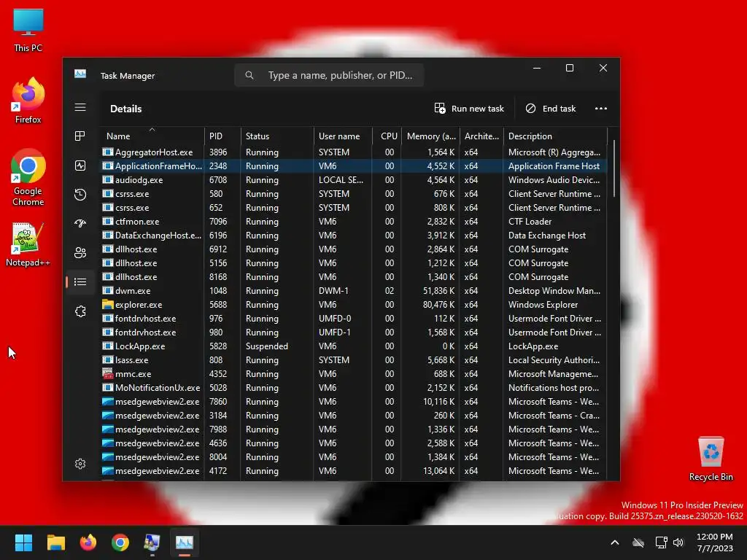
Task: Click the Application Frame Host description
Action: tap(554, 166)
